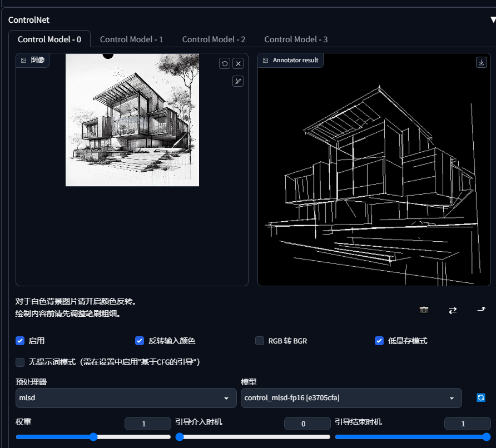Click the 预处理器 label
This screenshot has height=448, width=496.
pos(31,382)
